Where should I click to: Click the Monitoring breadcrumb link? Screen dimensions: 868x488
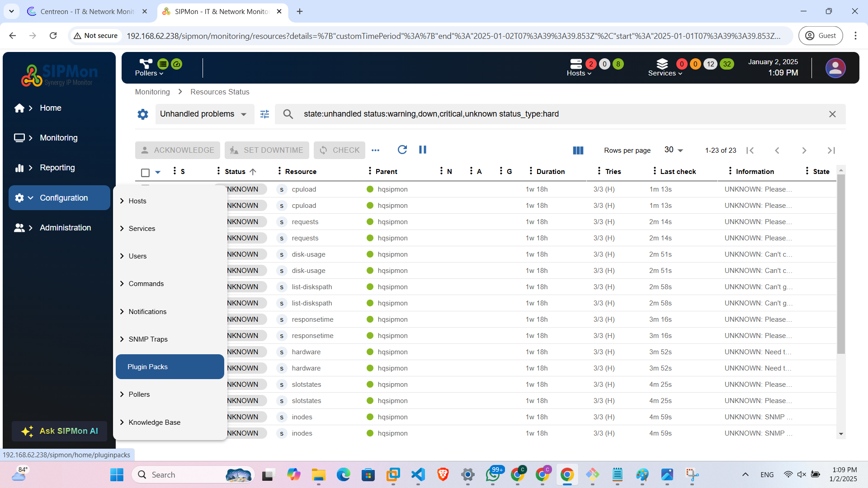point(152,92)
